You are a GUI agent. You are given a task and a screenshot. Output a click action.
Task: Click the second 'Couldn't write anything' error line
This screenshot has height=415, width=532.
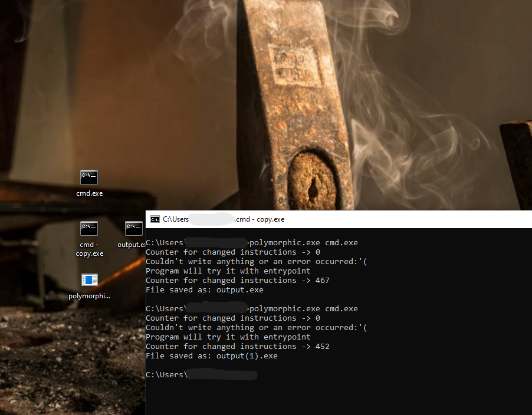pos(257,328)
